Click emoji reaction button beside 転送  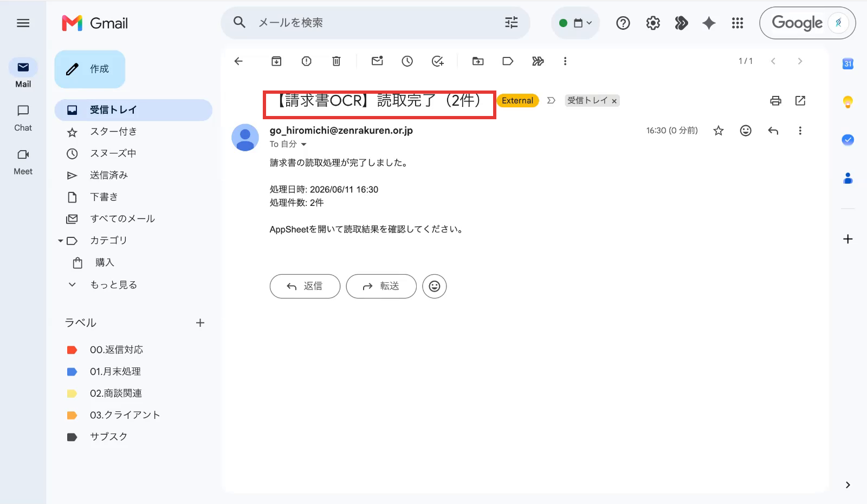pos(435,286)
